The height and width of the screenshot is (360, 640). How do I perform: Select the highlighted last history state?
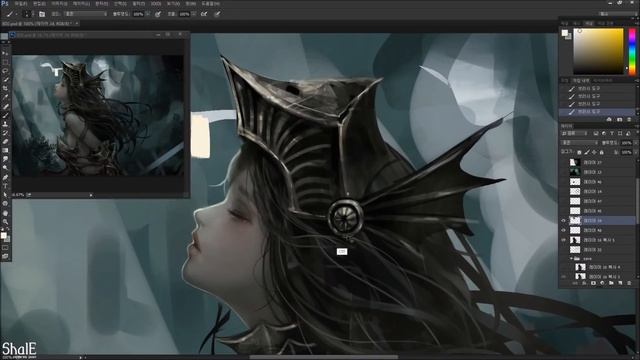click(597, 111)
